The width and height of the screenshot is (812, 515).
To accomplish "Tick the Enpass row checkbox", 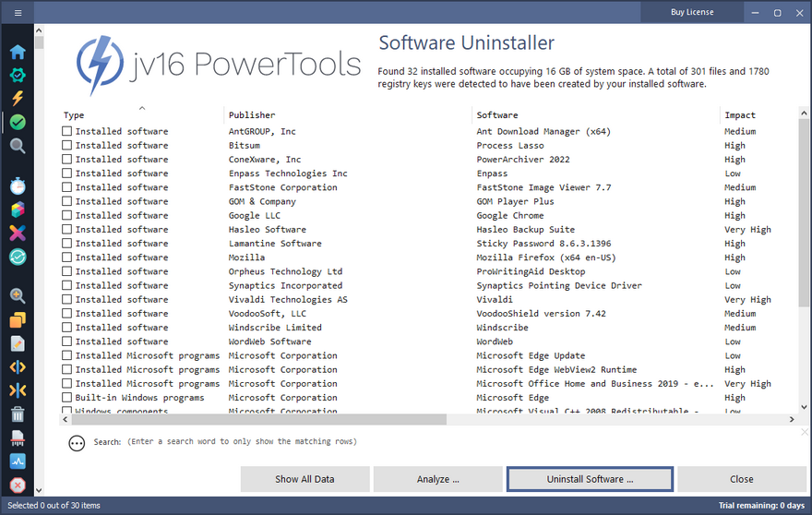I will click(x=66, y=173).
